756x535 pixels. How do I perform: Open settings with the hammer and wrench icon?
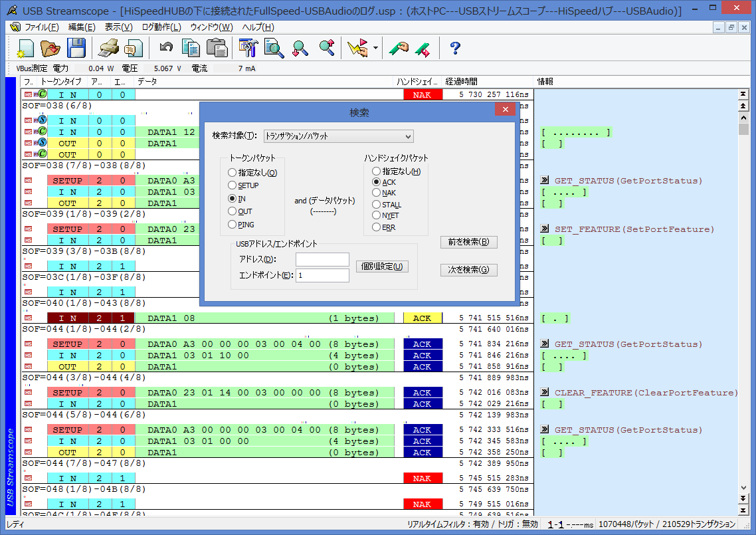(248, 49)
